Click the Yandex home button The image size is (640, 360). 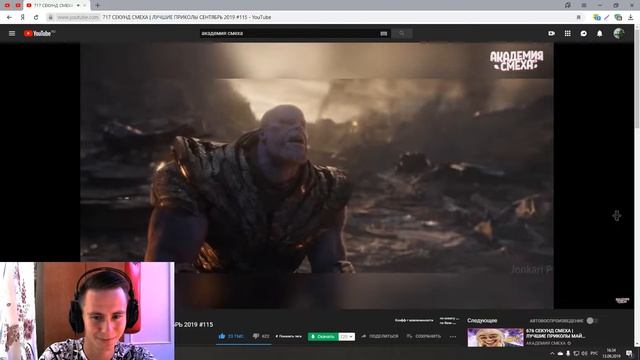click(x=22, y=17)
